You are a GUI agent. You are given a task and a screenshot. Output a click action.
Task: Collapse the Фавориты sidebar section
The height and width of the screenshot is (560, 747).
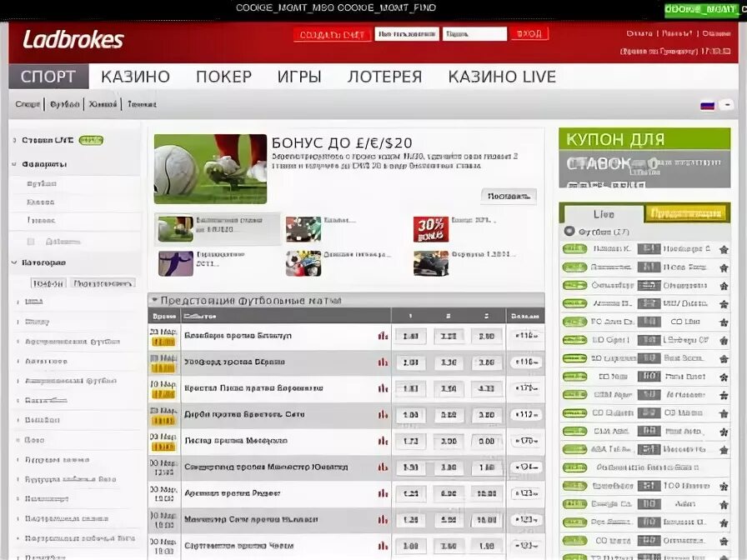[x=14, y=164]
